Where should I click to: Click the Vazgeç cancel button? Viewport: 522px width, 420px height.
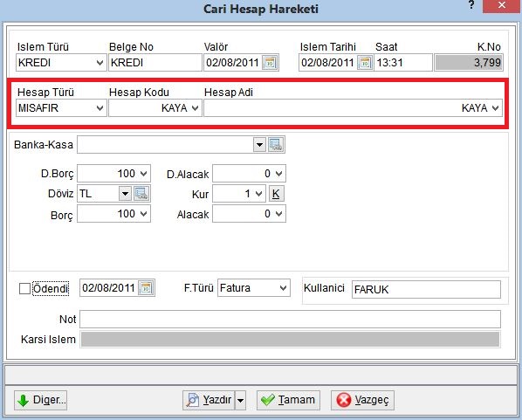362,400
